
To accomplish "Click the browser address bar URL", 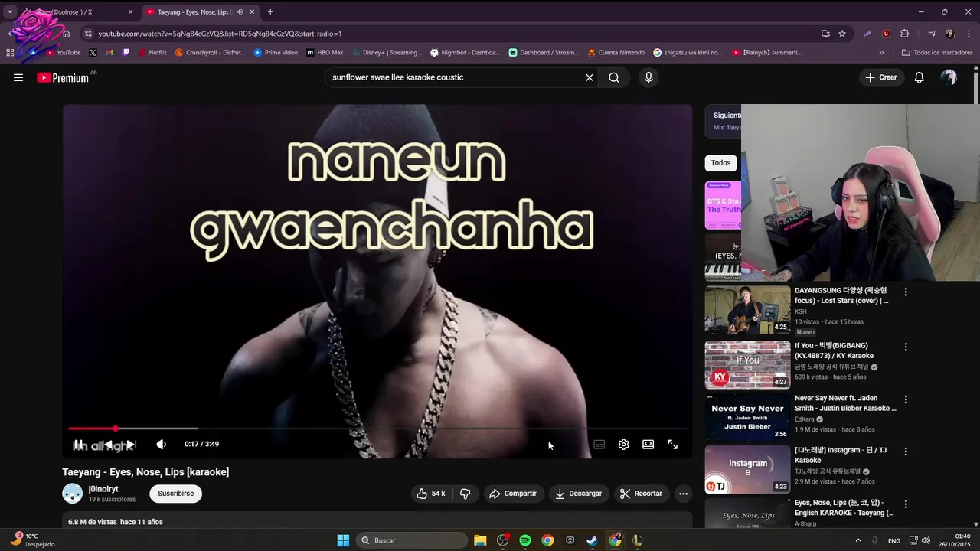I will [220, 34].
